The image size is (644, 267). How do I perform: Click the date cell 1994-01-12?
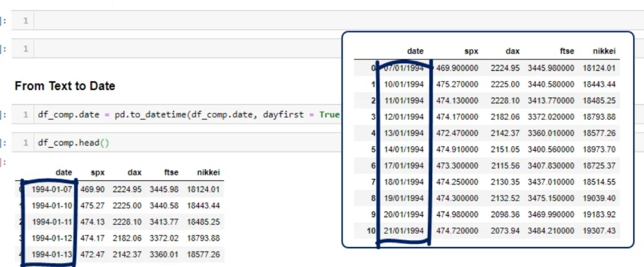click(52, 238)
